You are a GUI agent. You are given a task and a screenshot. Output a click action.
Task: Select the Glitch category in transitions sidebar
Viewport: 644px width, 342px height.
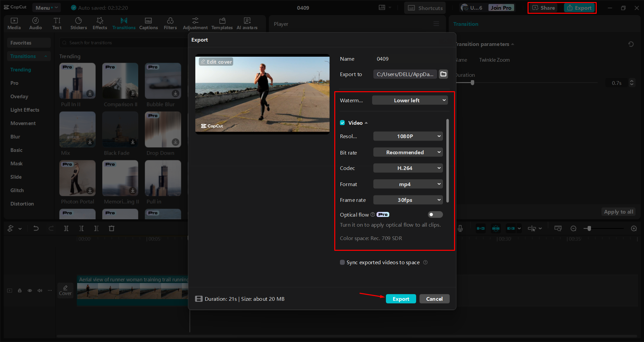[x=17, y=190]
